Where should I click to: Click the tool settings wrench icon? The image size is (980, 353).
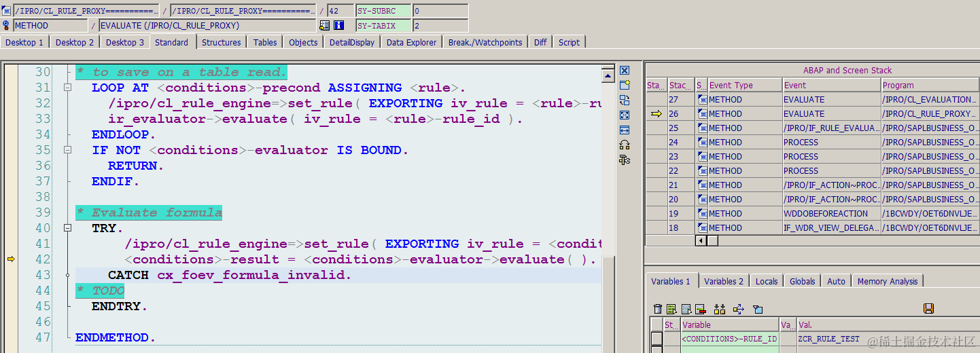coord(625,160)
